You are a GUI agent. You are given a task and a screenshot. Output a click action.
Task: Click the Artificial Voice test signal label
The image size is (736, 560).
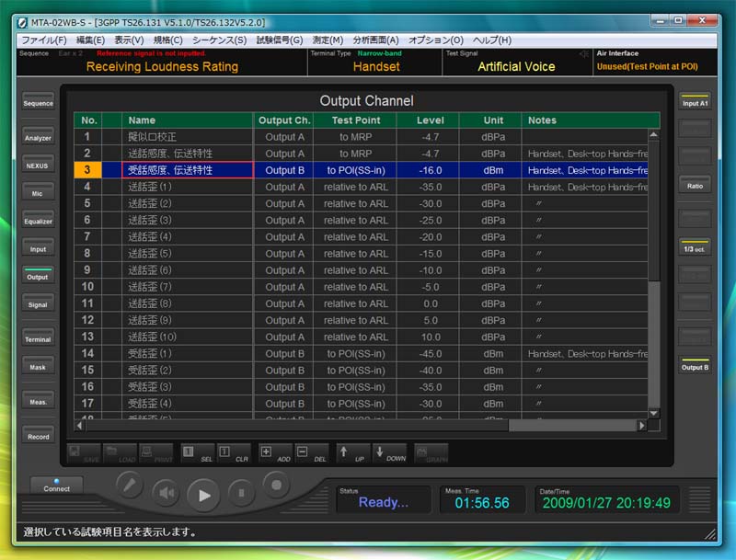pos(516,66)
